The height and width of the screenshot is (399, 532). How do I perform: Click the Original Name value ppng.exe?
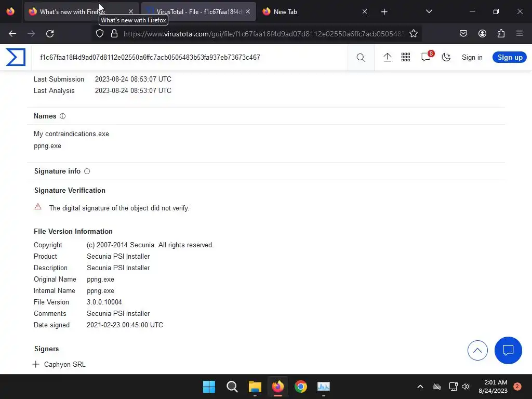100,279
